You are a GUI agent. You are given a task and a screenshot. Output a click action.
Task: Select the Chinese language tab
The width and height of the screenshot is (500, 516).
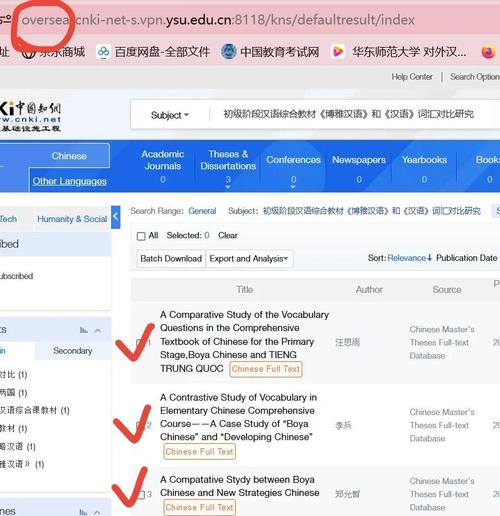[69, 156]
